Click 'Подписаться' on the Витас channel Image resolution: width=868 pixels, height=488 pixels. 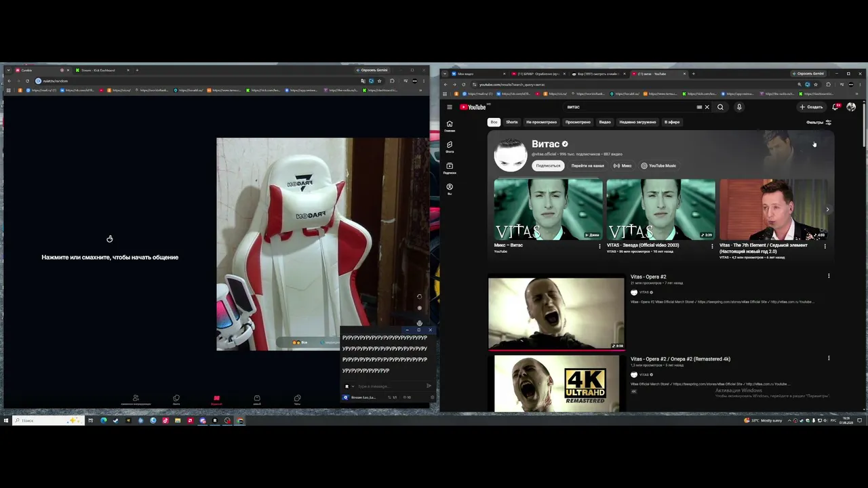tap(548, 165)
